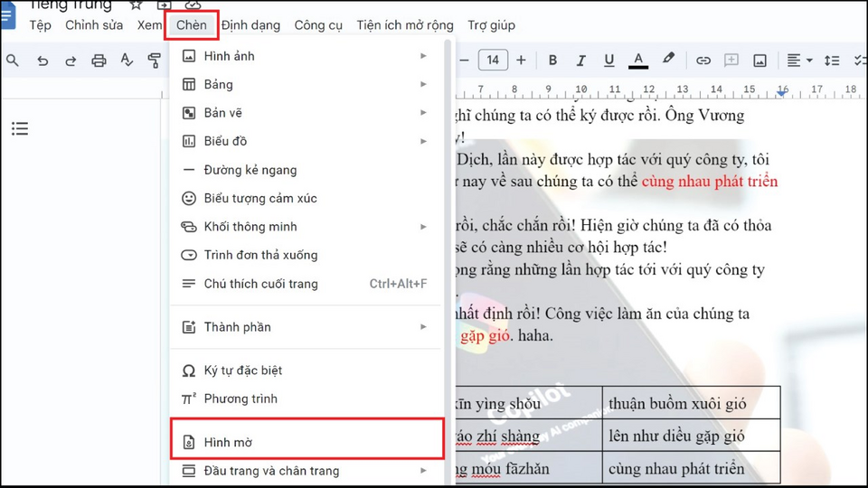The width and height of the screenshot is (868, 488).
Task: Open the text color picker
Action: pyautogui.click(x=638, y=61)
